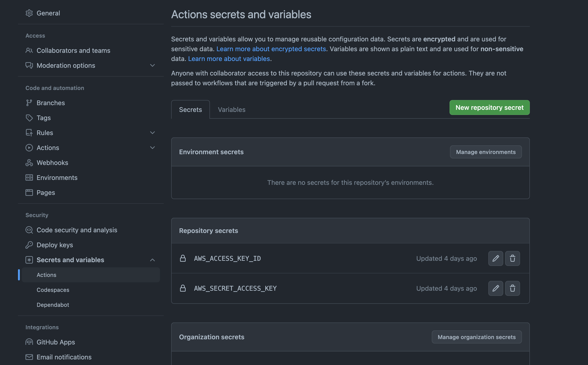
Task: Click the GitHub Apps icon
Action: coord(29,342)
